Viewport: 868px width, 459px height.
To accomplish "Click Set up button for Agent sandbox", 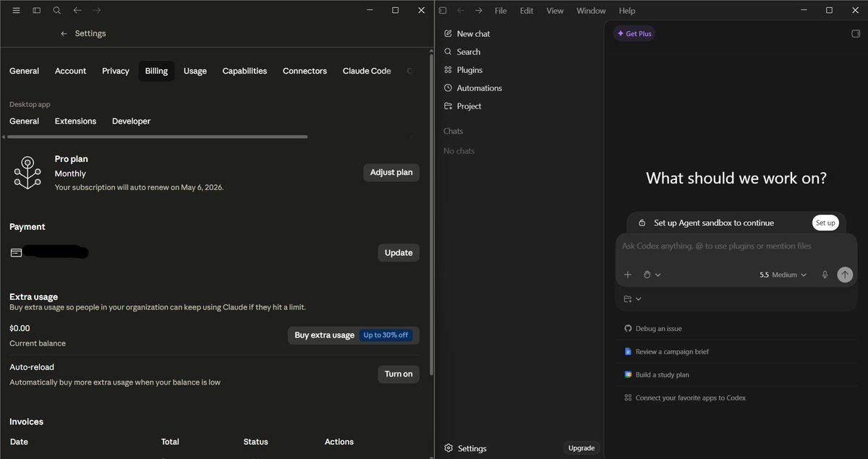I will point(825,223).
